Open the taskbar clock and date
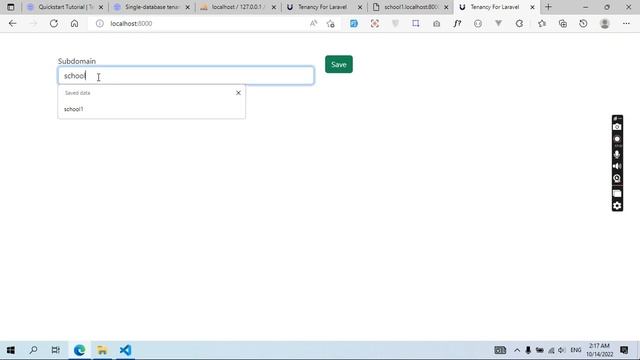This screenshot has height=360, width=640. pyautogui.click(x=600, y=350)
